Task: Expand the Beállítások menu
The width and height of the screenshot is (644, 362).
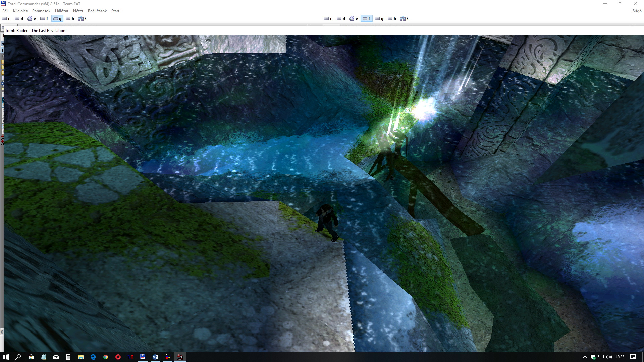Action: [x=97, y=11]
